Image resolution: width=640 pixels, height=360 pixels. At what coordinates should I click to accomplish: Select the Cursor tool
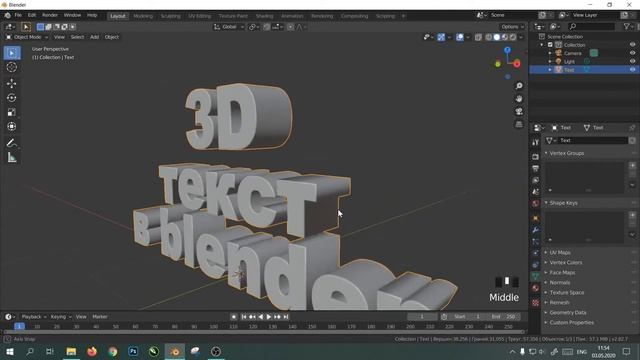[12, 67]
